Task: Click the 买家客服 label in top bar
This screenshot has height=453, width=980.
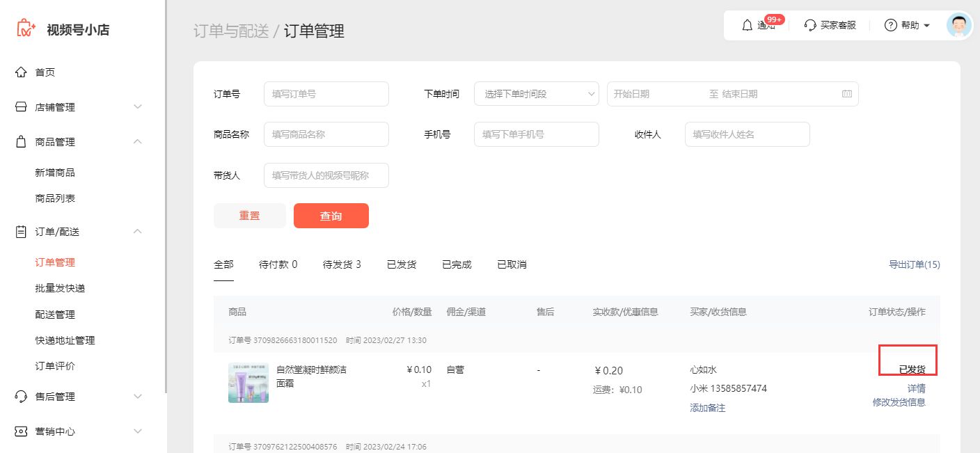Action: tap(838, 25)
